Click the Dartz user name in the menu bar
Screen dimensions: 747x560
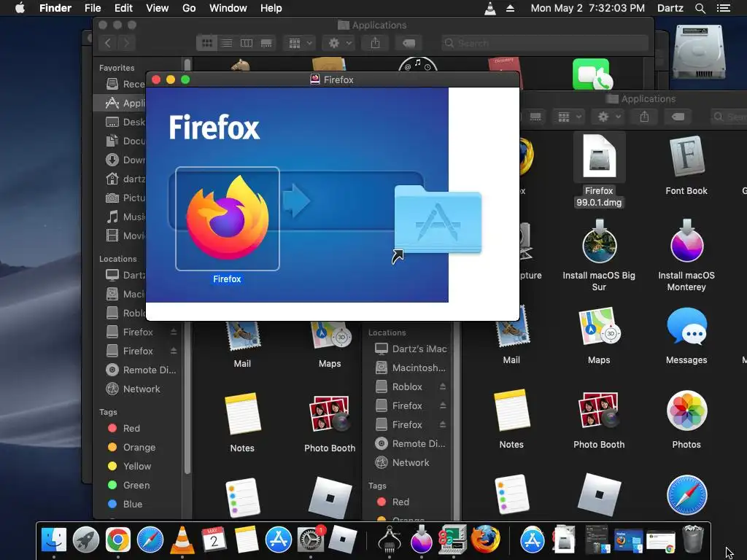point(670,8)
